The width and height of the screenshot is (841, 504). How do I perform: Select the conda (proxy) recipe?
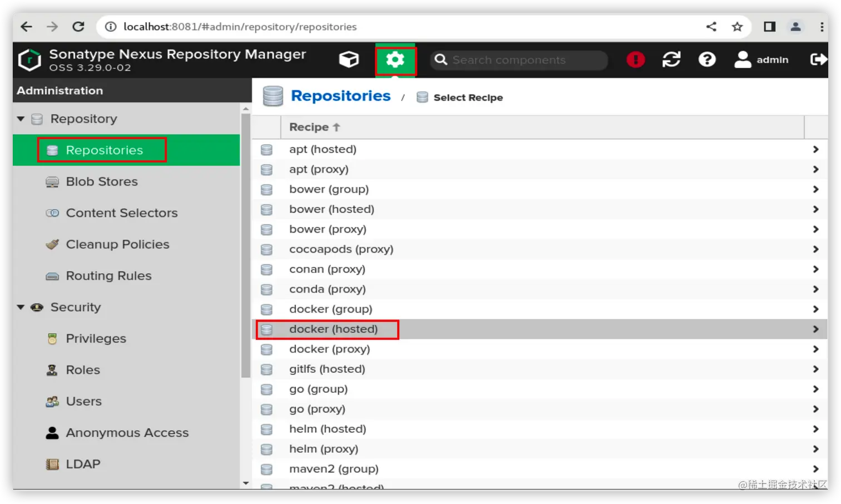pyautogui.click(x=540, y=289)
